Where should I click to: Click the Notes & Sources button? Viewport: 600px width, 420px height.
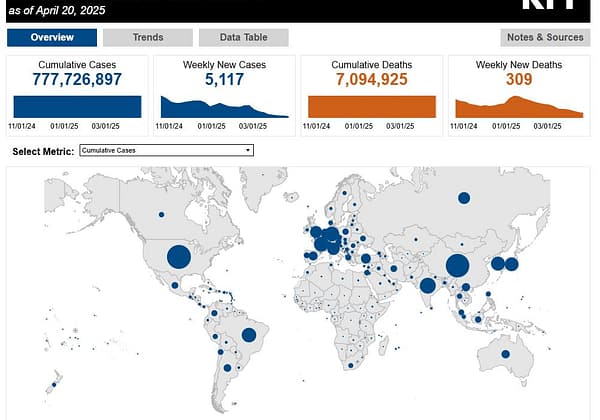pos(545,38)
